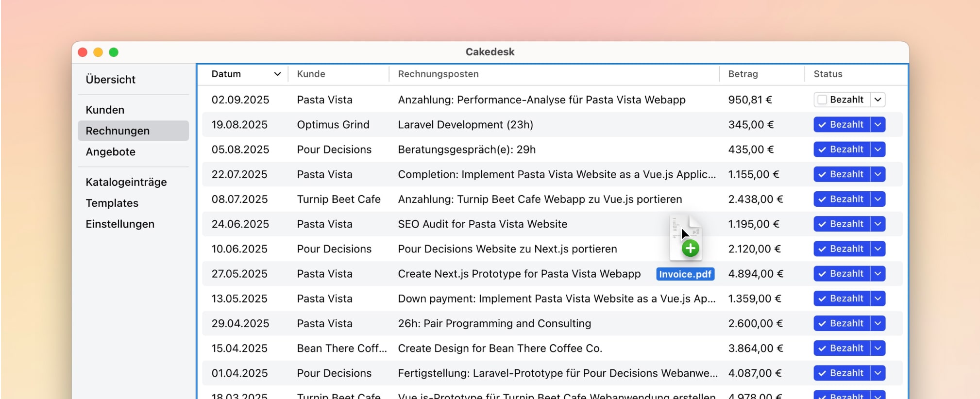Screen dimensions: 980x399
Task: Select the 'Bean There Coff...' customer cell
Action: click(342, 348)
